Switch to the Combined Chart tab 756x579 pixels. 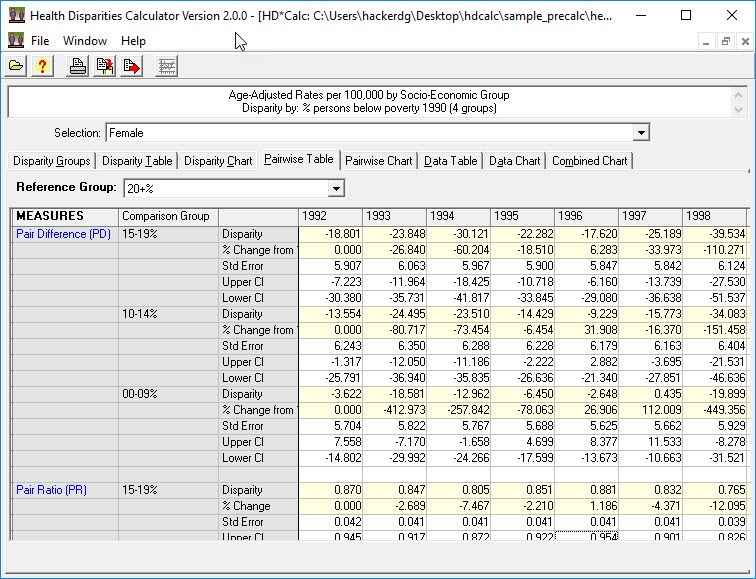(x=589, y=161)
